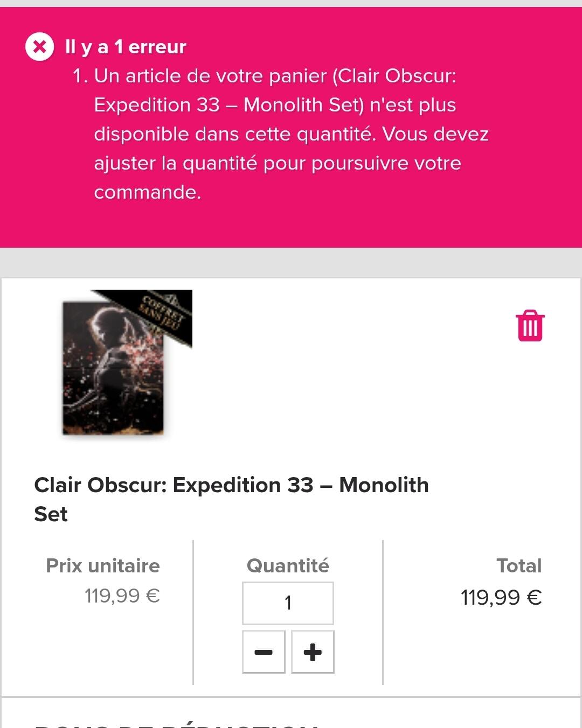Click the gray gap below the pink banner
The height and width of the screenshot is (728, 582).
pos(291,262)
